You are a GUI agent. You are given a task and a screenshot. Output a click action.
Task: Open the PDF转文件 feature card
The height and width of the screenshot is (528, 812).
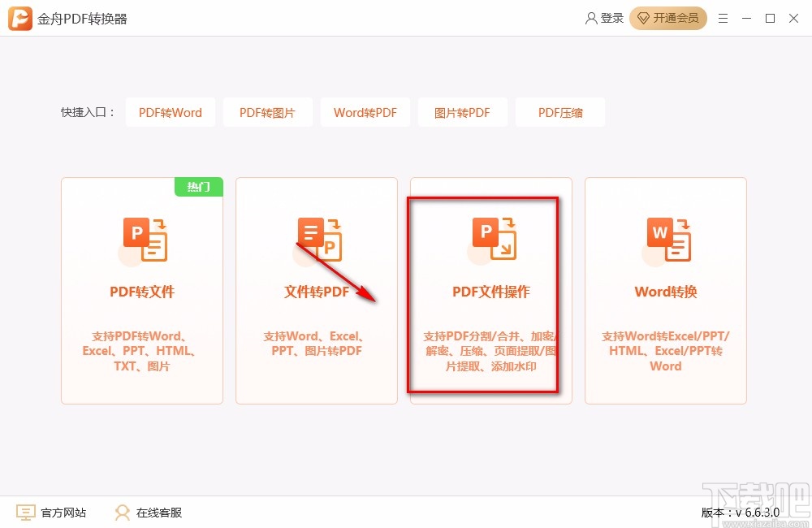(x=142, y=290)
